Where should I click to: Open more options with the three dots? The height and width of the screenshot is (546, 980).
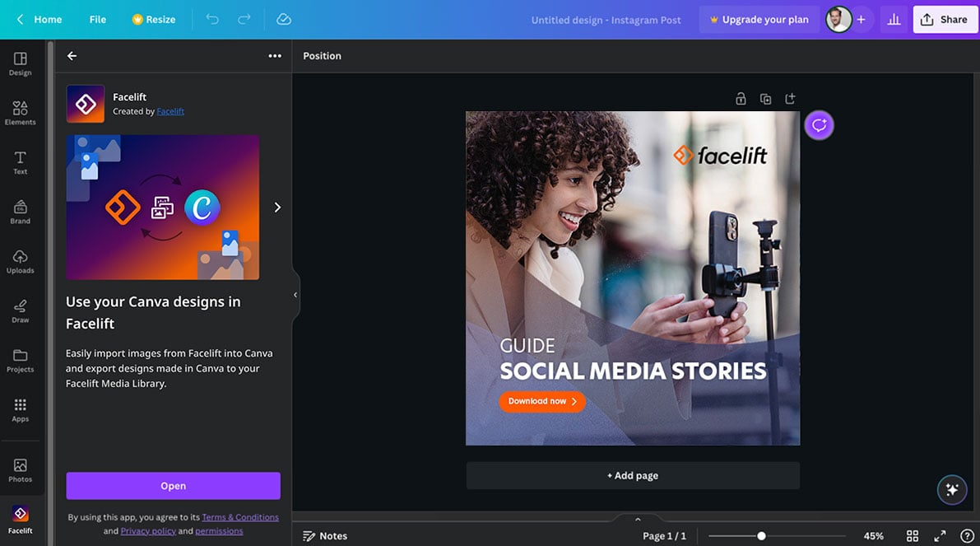275,56
